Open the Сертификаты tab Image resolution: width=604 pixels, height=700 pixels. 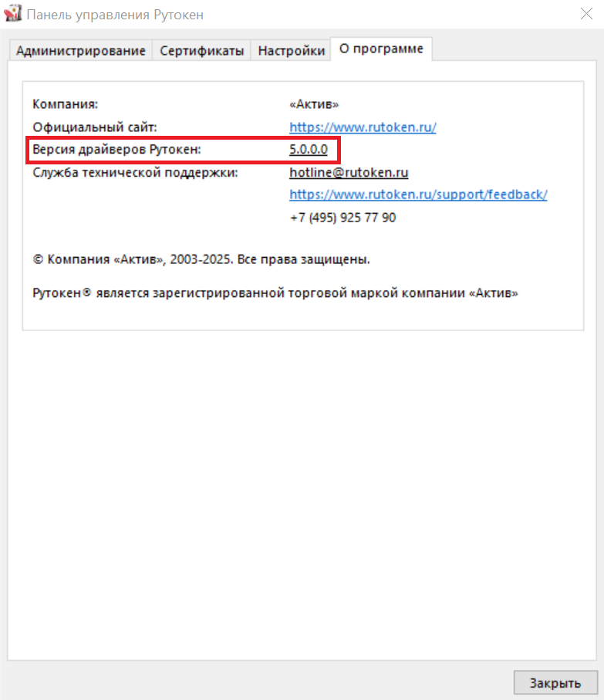click(201, 50)
